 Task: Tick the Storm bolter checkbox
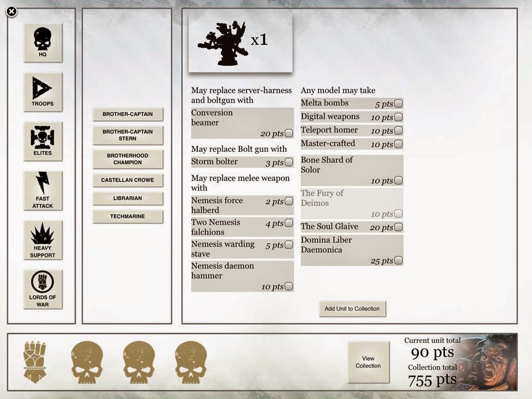[289, 162]
